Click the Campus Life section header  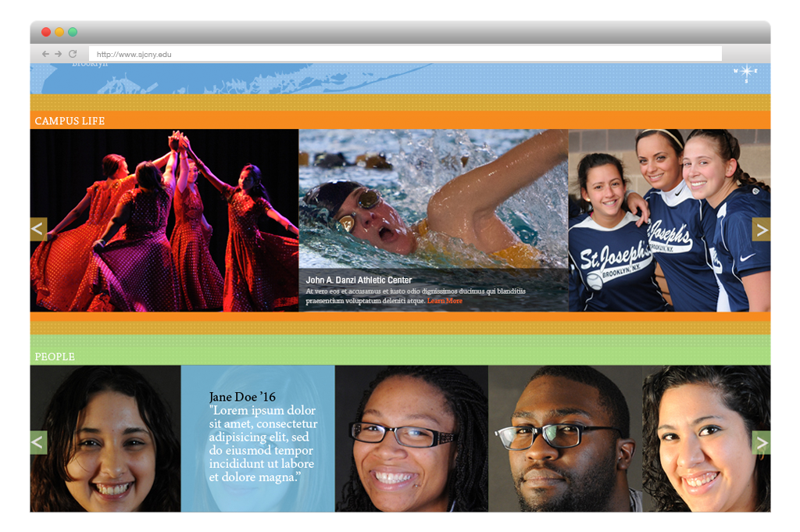[x=70, y=121]
